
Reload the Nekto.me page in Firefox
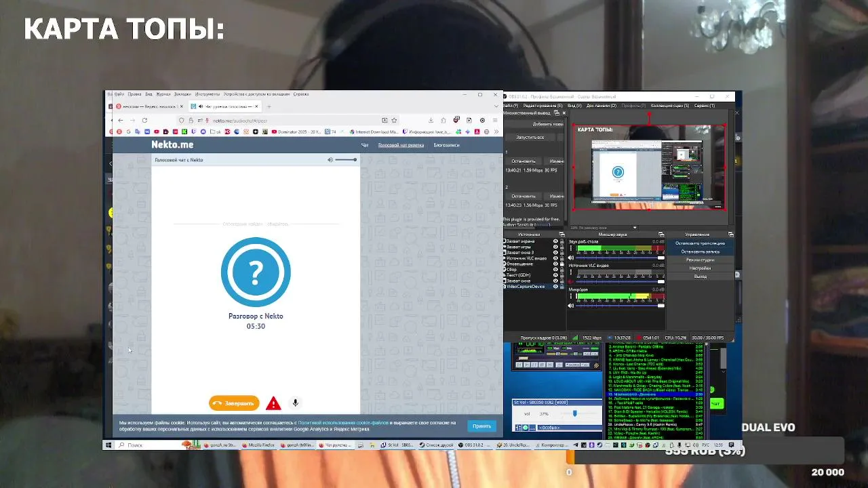coord(144,120)
